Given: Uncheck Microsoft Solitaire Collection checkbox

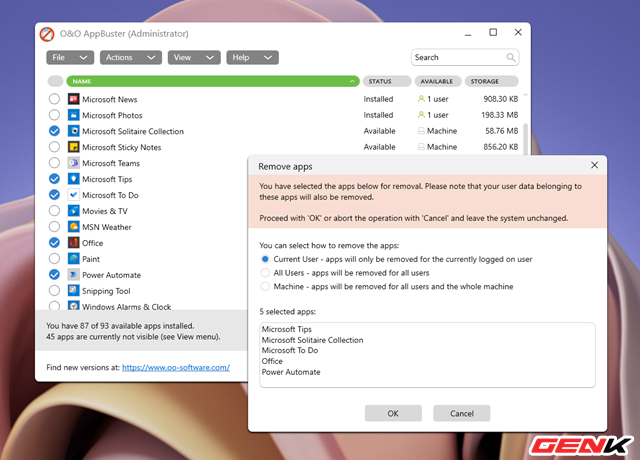Looking at the screenshot, I should click(x=54, y=131).
